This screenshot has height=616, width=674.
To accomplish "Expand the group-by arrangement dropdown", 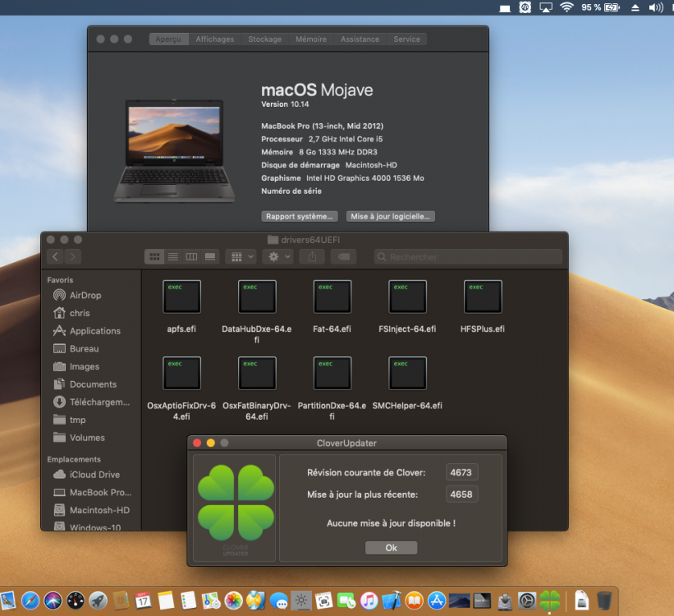I will click(241, 257).
